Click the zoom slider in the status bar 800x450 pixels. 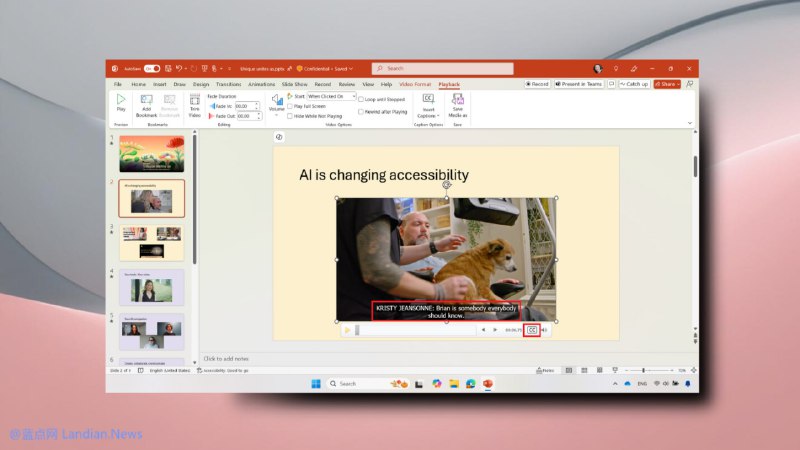click(x=649, y=370)
